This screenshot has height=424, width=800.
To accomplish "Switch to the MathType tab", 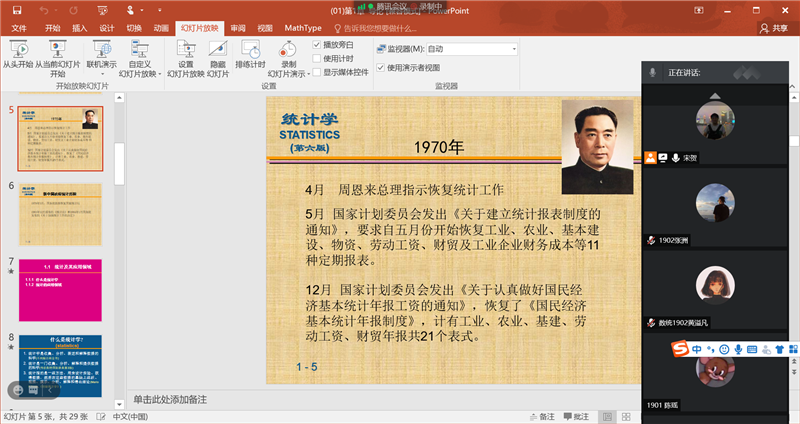I will (303, 29).
